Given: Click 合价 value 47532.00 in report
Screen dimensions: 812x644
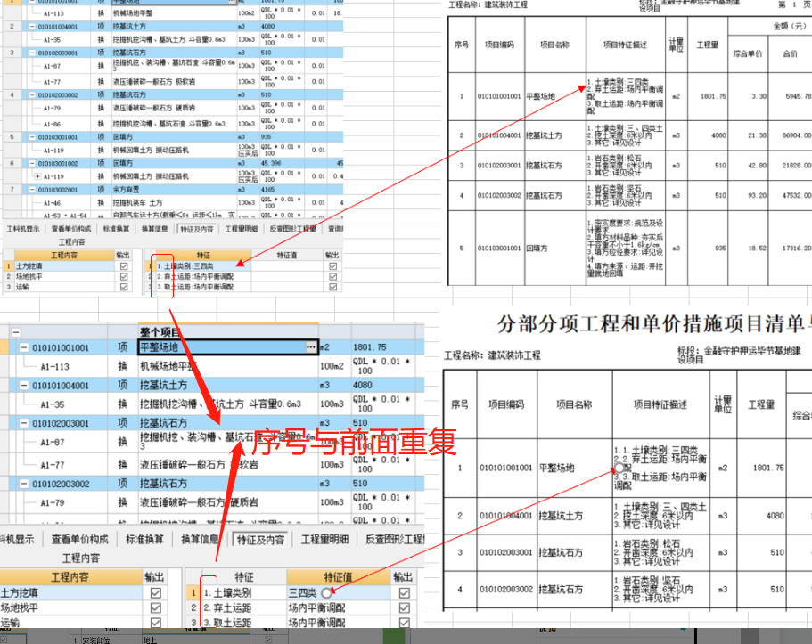Looking at the screenshot, I should 796,196.
